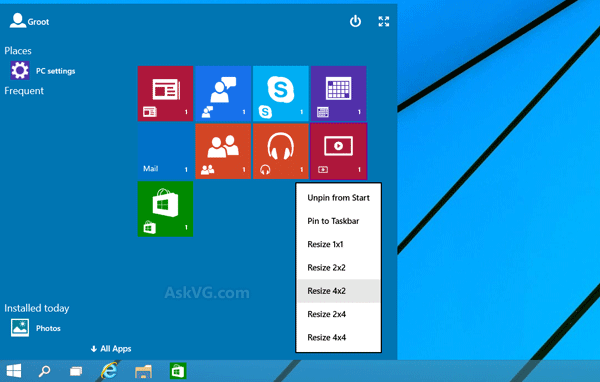This screenshot has height=382, width=600.
Task: Launch Internet Explorer from taskbar
Action: (109, 371)
